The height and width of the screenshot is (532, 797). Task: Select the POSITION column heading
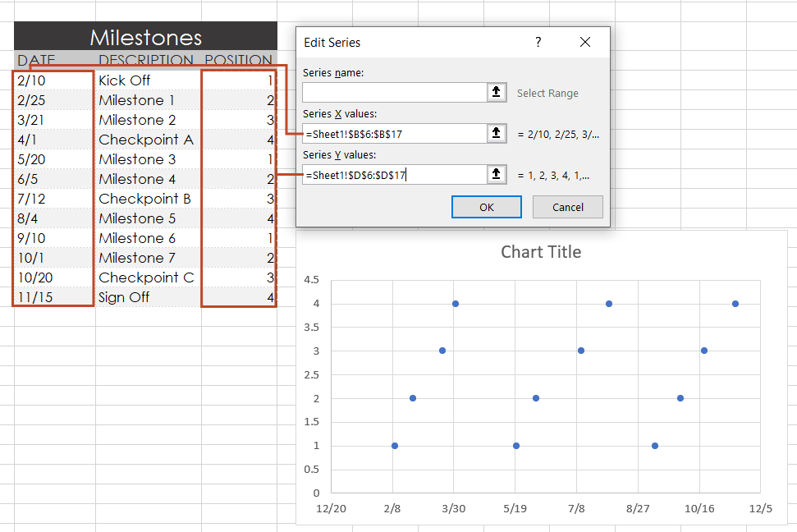coord(238,60)
